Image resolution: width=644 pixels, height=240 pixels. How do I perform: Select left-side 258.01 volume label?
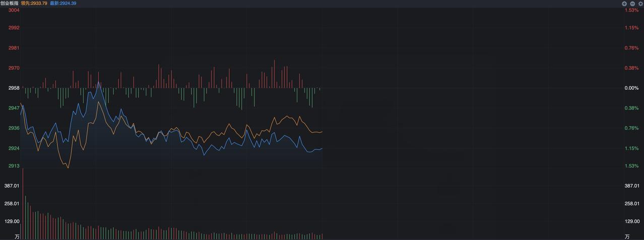pos(12,204)
